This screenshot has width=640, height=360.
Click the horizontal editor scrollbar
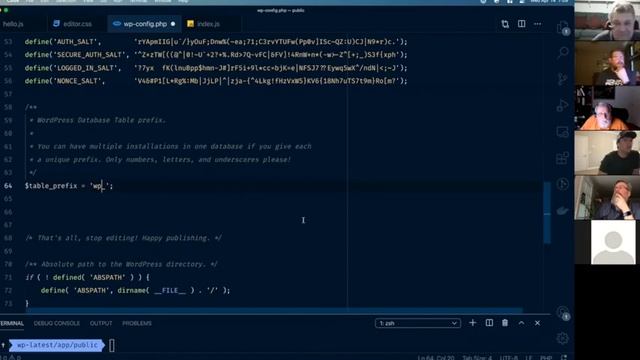point(273,310)
